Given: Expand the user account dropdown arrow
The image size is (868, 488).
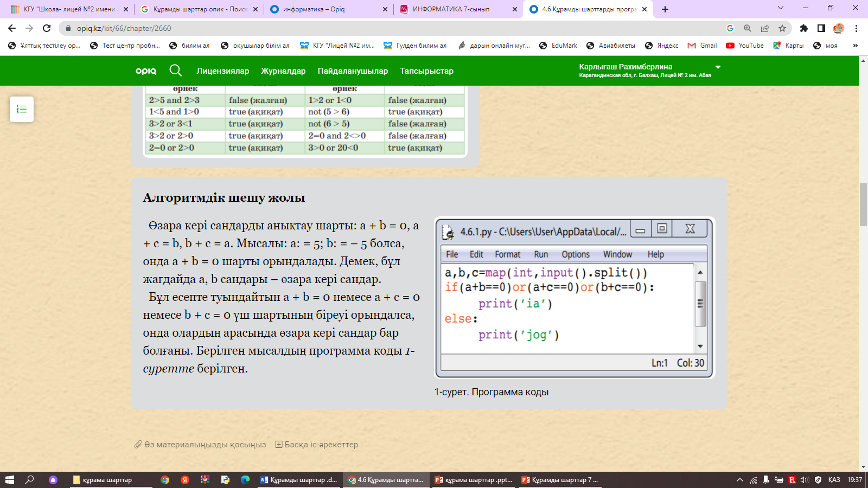Looking at the screenshot, I should (x=718, y=67).
